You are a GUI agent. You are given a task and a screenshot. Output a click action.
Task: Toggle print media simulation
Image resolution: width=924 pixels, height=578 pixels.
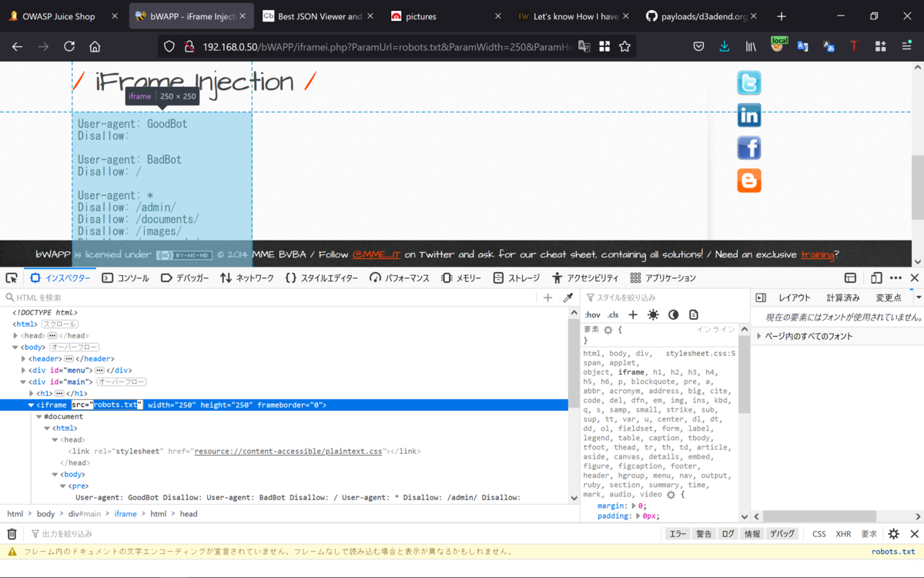click(694, 314)
